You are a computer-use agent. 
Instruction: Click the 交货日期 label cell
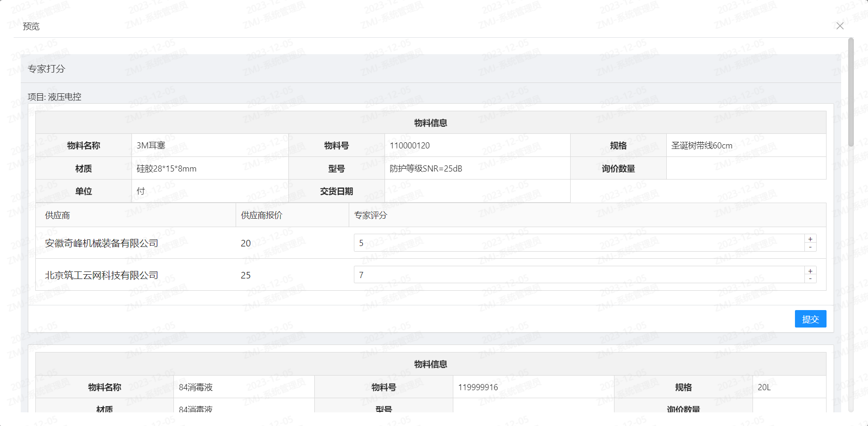point(336,191)
